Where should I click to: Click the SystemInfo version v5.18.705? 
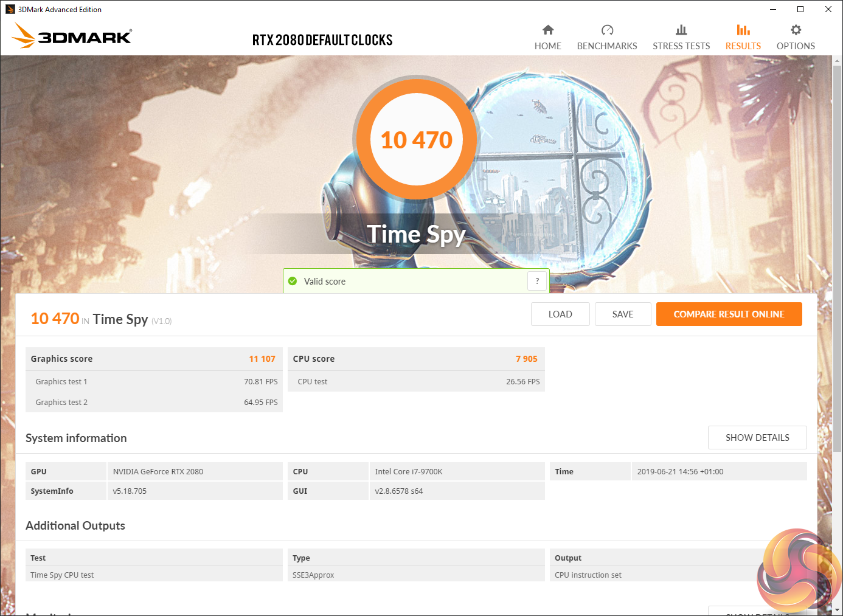coord(130,491)
